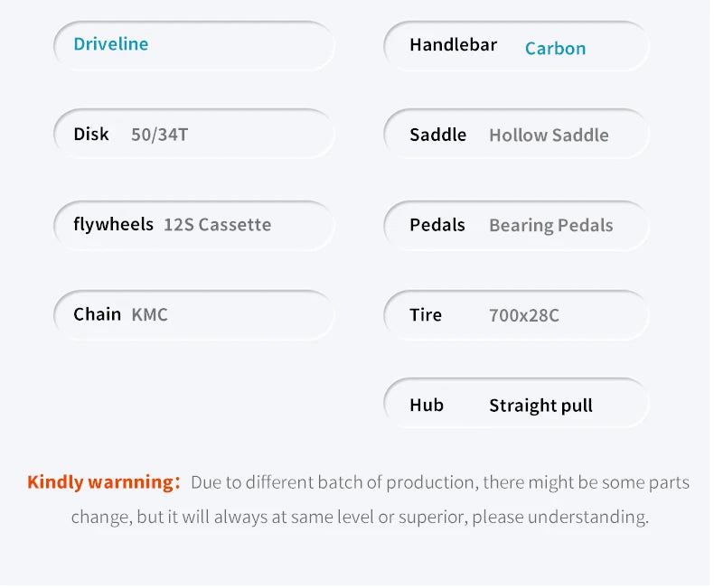Screen dimensions: 714x588
Task: Click the Hub label
Action: point(426,405)
